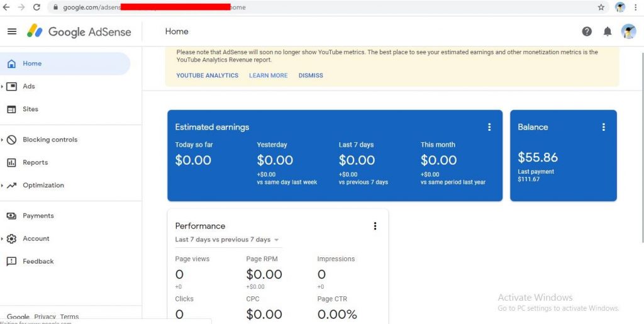
Task: Click the Page views metric value
Action: (x=179, y=274)
